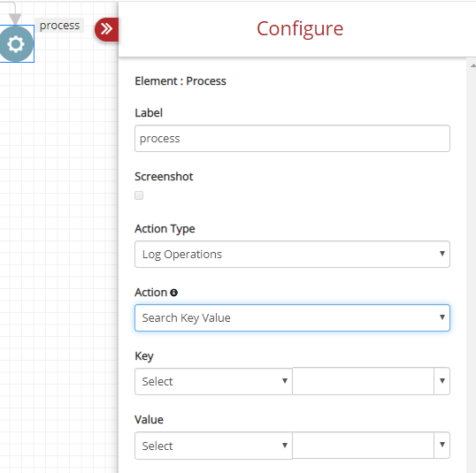
Task: Expand the arrow beside the Value text field
Action: (442, 445)
